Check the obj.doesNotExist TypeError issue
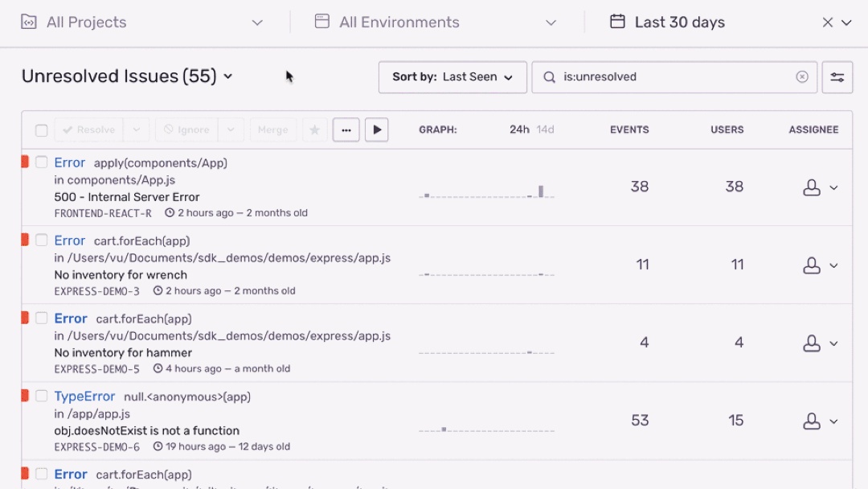 pyautogui.click(x=42, y=396)
